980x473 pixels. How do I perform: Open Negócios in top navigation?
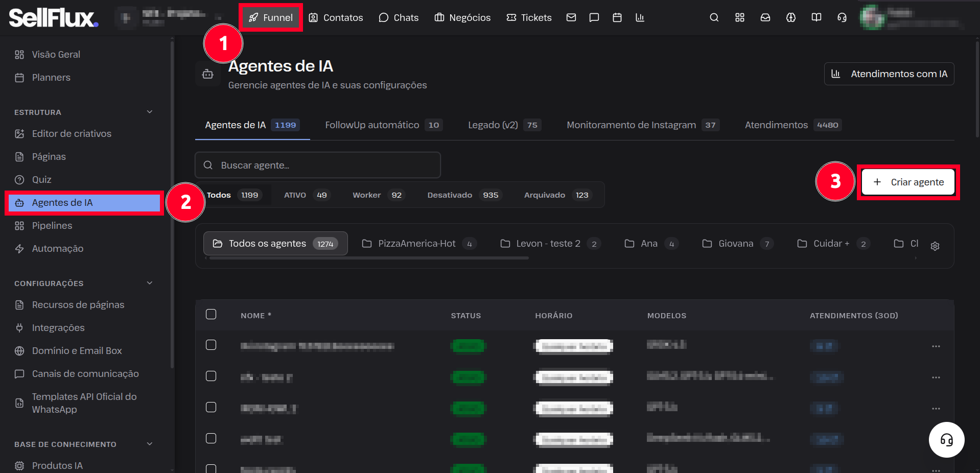click(x=462, y=18)
